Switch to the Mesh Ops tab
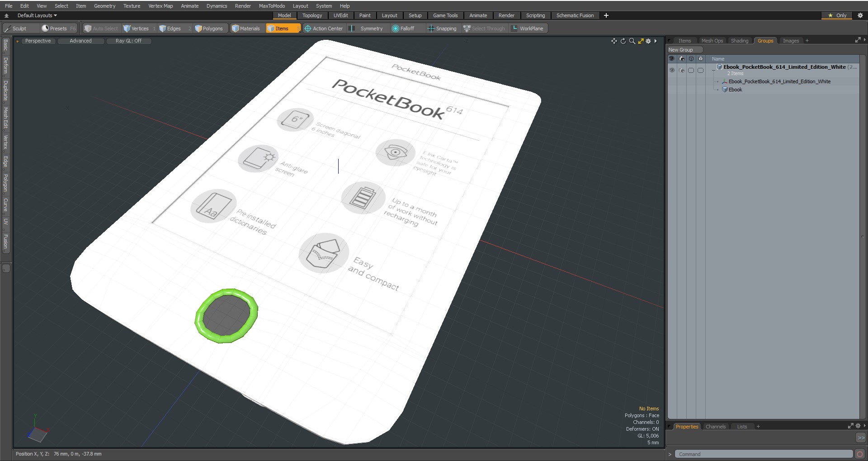This screenshot has width=868, height=461. [x=712, y=41]
